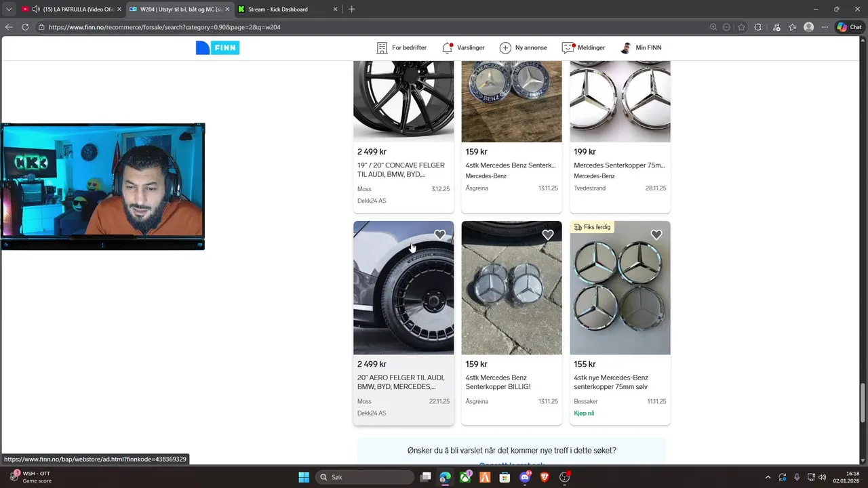
Task: Open the browser profile avatar
Action: click(x=808, y=27)
